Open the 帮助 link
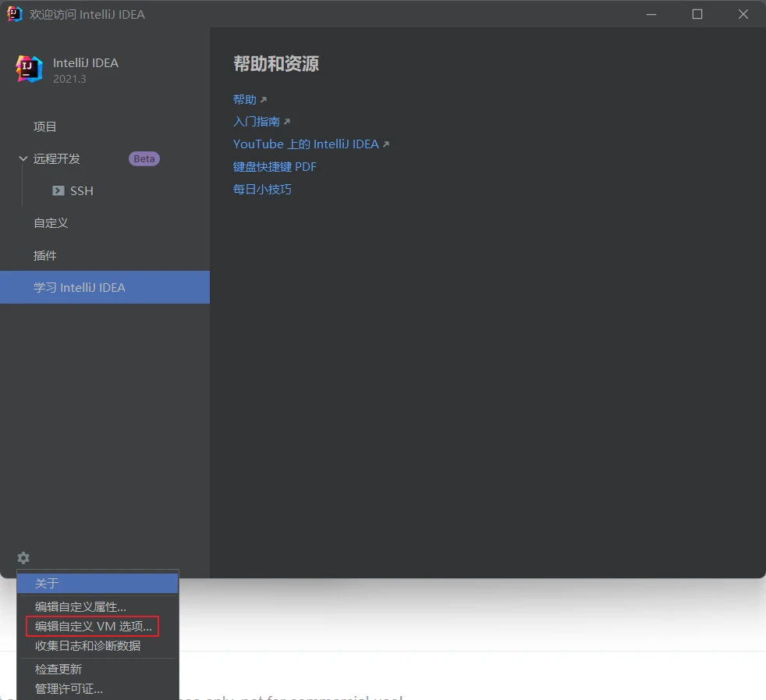The width and height of the screenshot is (766, 700). pyautogui.click(x=245, y=100)
